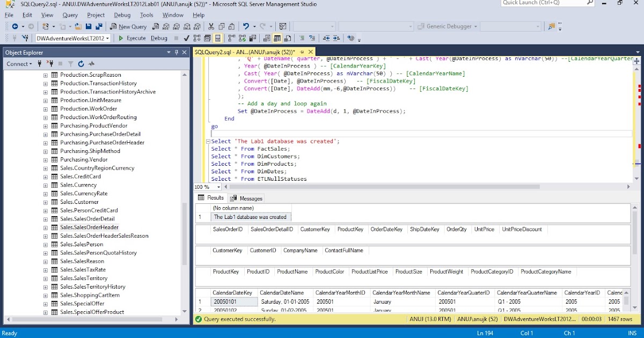Screen dimensions: 644x338
Task: Pin the Object Explorer panel
Action: (177, 52)
